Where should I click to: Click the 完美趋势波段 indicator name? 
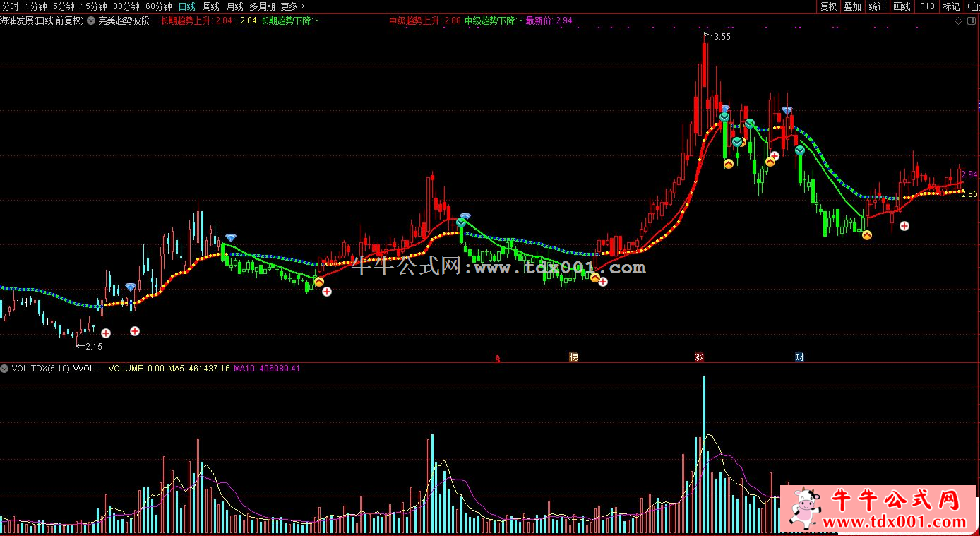[124, 20]
